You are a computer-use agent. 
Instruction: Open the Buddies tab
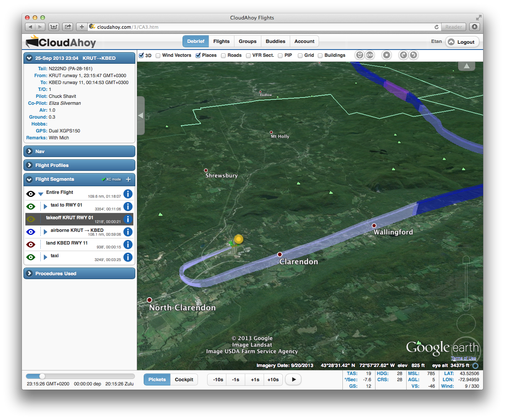(x=276, y=41)
